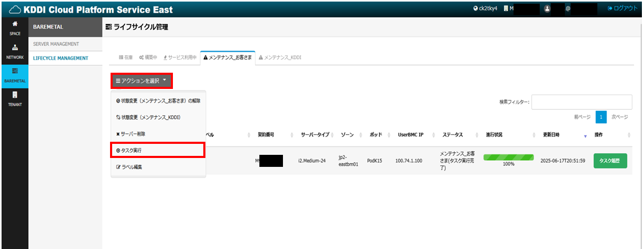Choose ラベル編集 from the action menu
Screen dimensions: 644x249
click(x=158, y=167)
